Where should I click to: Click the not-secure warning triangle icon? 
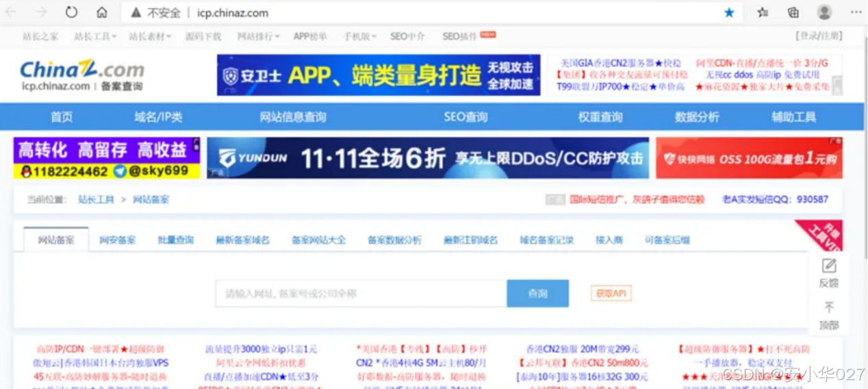pyautogui.click(x=136, y=12)
